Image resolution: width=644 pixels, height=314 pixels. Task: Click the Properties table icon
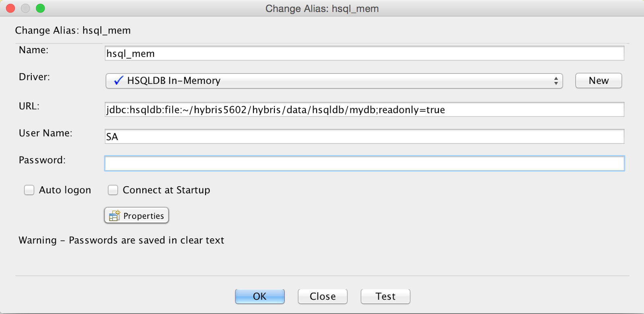[115, 216]
